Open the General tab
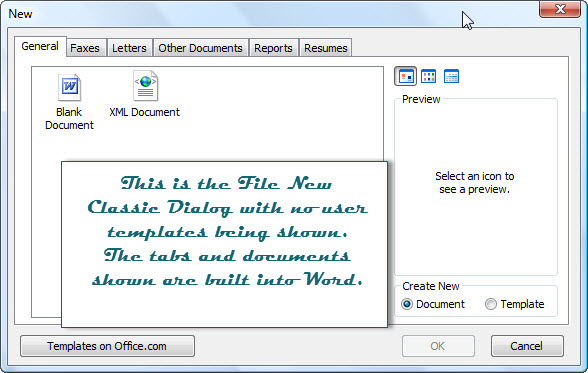The image size is (588, 373). (x=40, y=46)
